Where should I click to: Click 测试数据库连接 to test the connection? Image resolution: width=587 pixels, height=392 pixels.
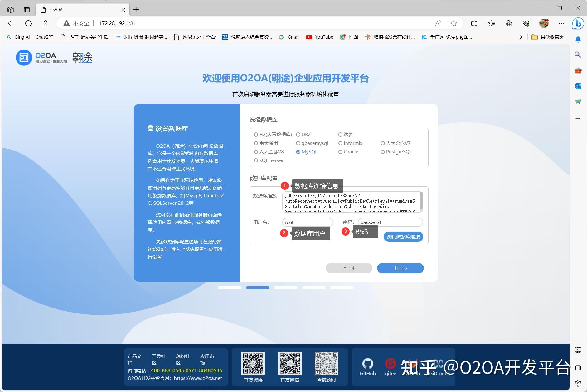[x=403, y=237]
